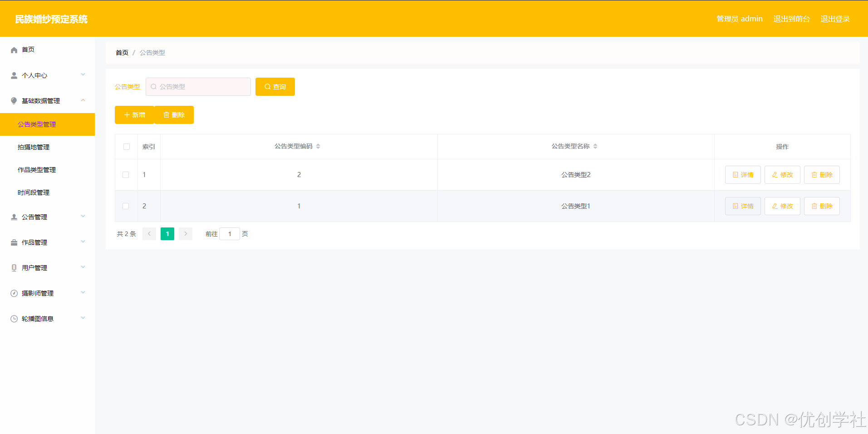Click the 首页 breadcrumb link
This screenshot has height=434, width=868.
122,53
